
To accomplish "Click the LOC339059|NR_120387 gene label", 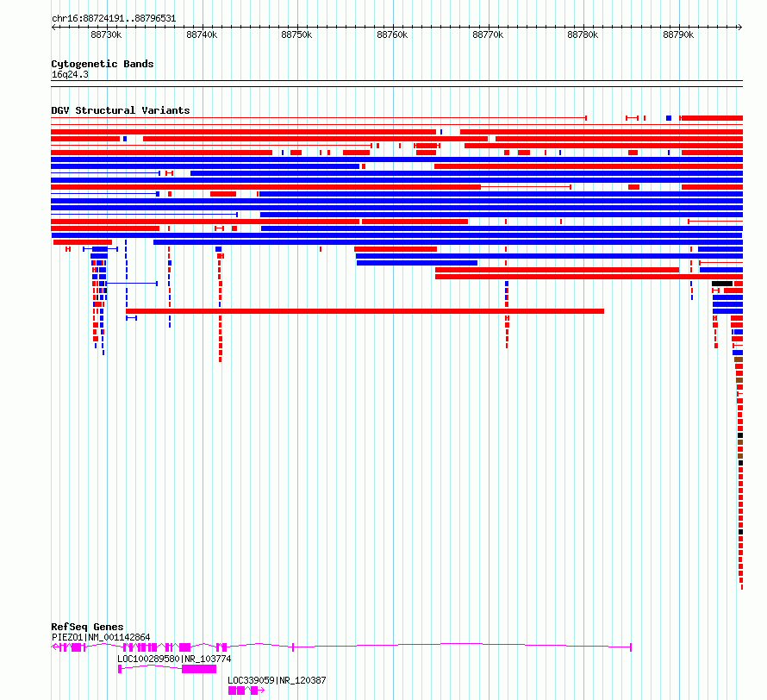I will tap(277, 680).
